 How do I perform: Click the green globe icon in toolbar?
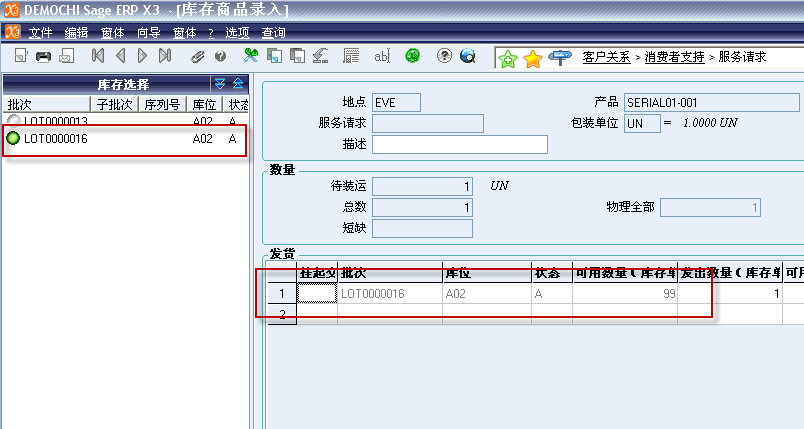[411, 57]
